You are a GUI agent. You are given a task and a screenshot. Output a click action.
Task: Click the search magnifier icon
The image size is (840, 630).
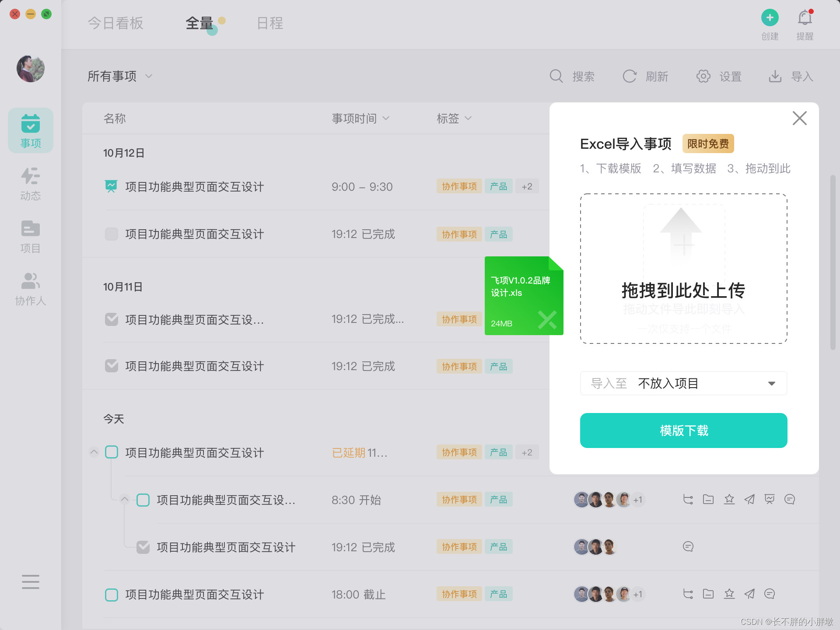tap(556, 76)
